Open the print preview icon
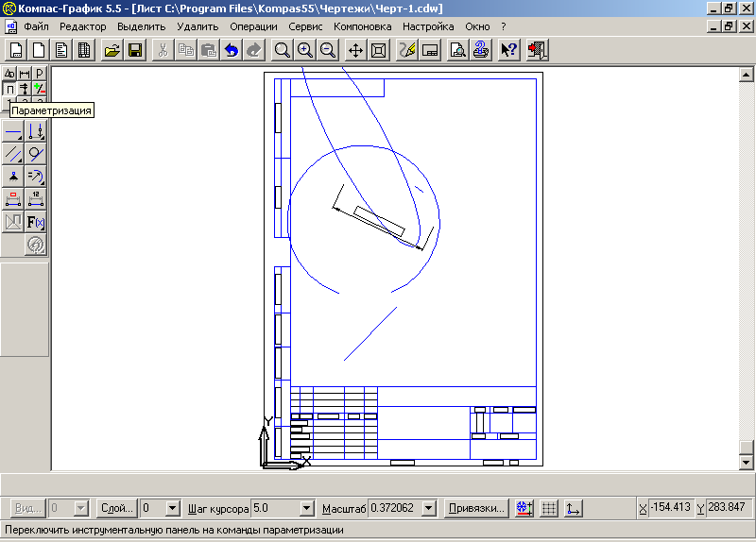The height and width of the screenshot is (542, 756). pos(456,50)
